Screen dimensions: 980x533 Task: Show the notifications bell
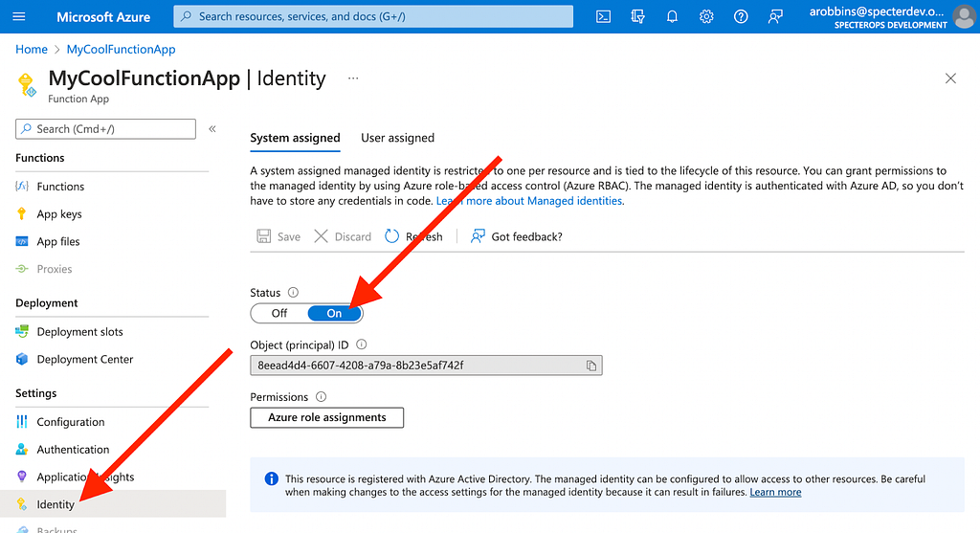pyautogui.click(x=672, y=17)
